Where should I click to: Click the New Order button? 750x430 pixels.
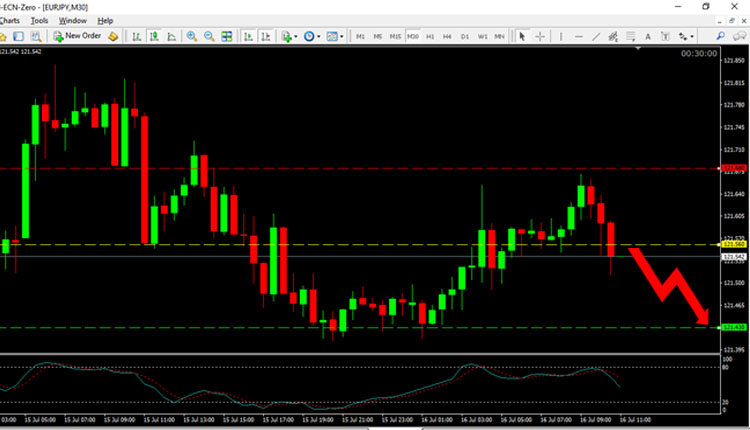point(79,36)
